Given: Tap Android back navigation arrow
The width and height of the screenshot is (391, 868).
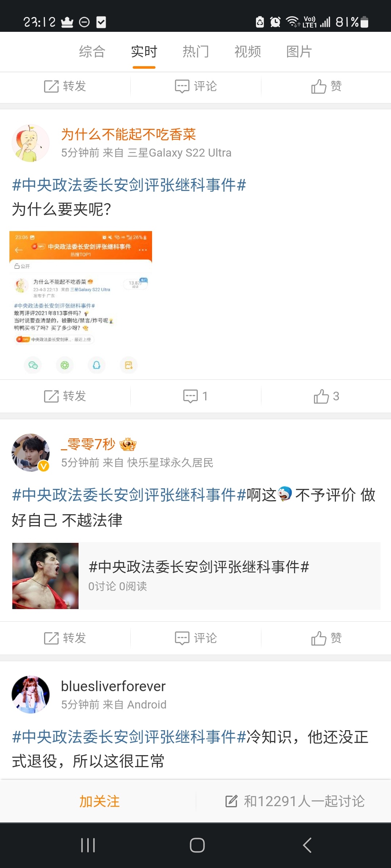Looking at the screenshot, I should point(307,845).
